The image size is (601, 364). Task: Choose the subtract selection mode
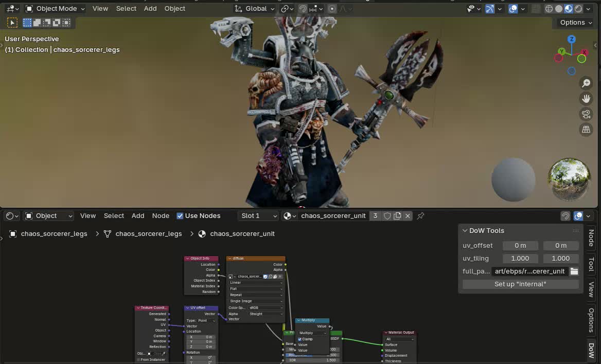click(47, 23)
